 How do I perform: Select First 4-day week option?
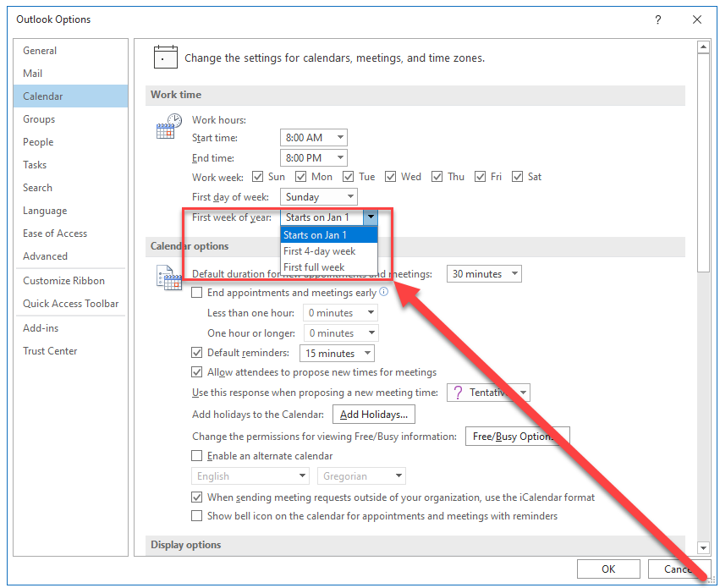[x=329, y=251]
